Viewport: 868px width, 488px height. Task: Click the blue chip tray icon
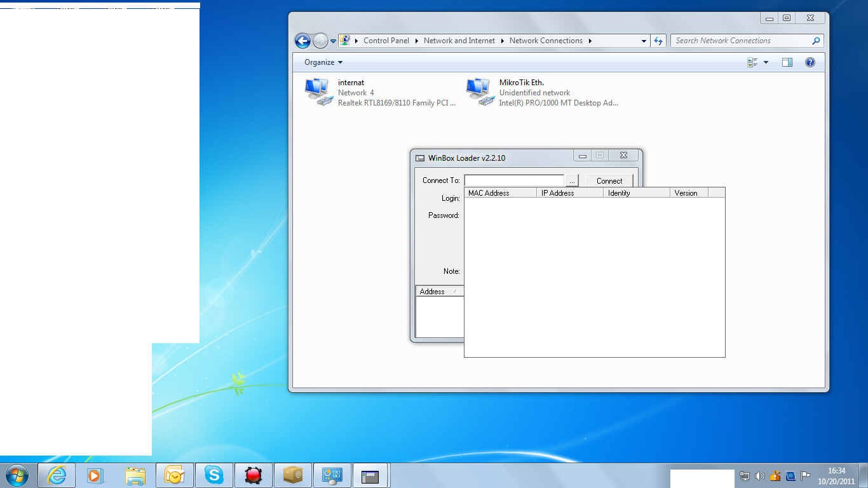(x=790, y=475)
